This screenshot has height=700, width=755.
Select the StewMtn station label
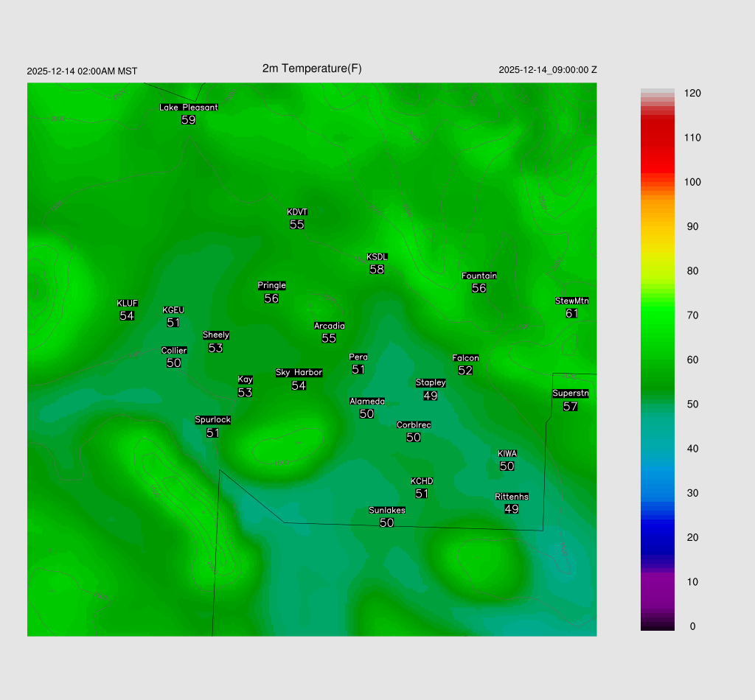click(x=571, y=301)
